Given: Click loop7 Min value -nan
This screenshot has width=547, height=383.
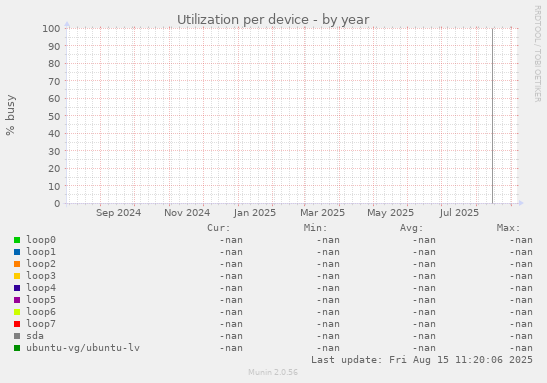Looking at the screenshot, I should [x=328, y=324].
